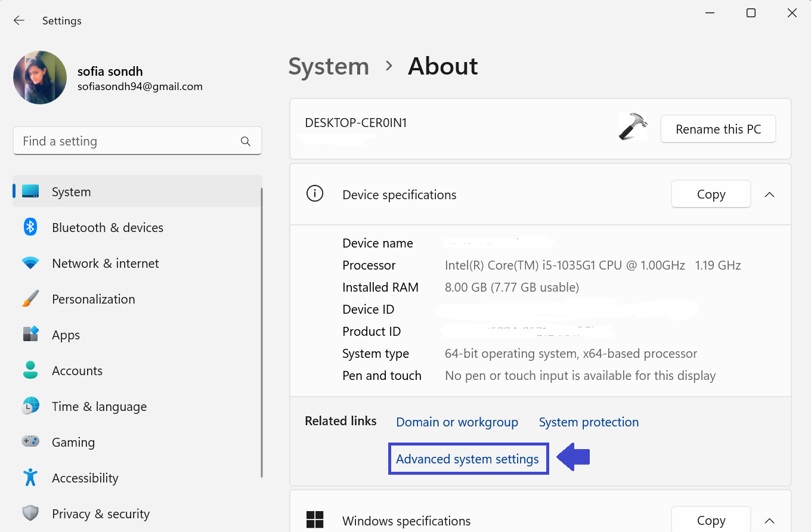This screenshot has width=811, height=532.
Task: Open Advanced system settings link
Action: pos(468,459)
